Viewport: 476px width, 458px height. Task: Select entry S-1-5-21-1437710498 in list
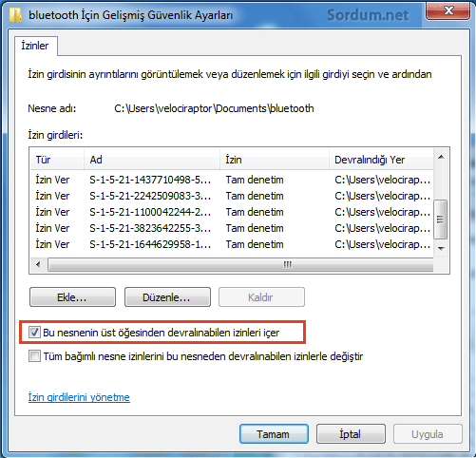[232, 180]
